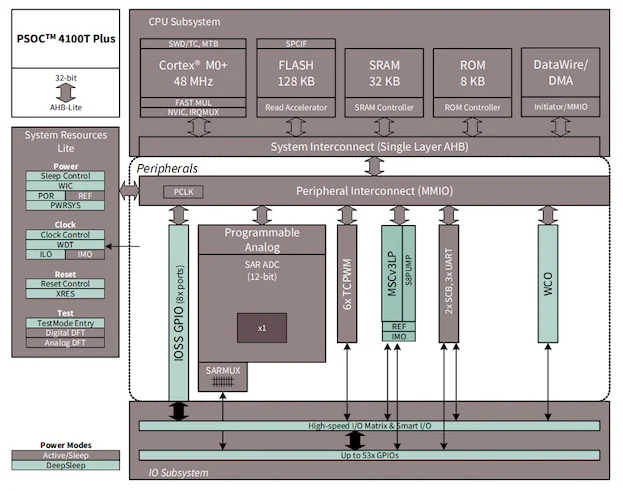Click the SARMUX block
This screenshot has width=623, height=491.
(223, 377)
